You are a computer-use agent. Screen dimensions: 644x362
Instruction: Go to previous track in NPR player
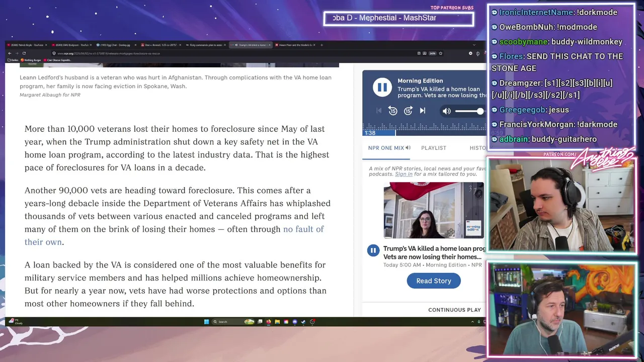pos(379,111)
